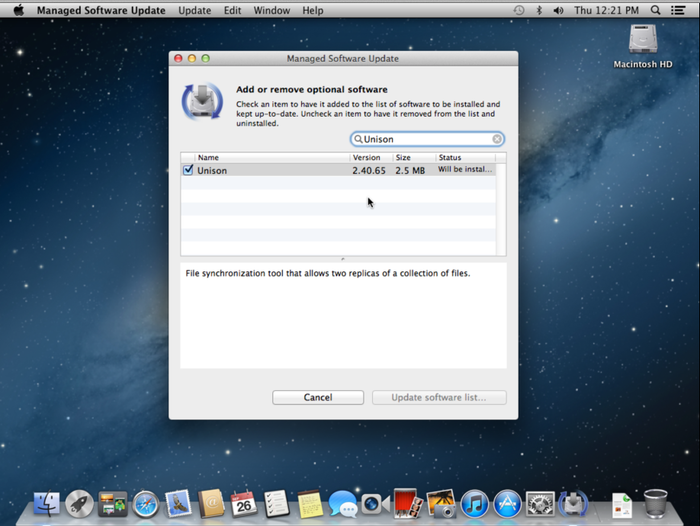The width and height of the screenshot is (700, 526).
Task: Sort list by Status column header
Action: tap(465, 158)
